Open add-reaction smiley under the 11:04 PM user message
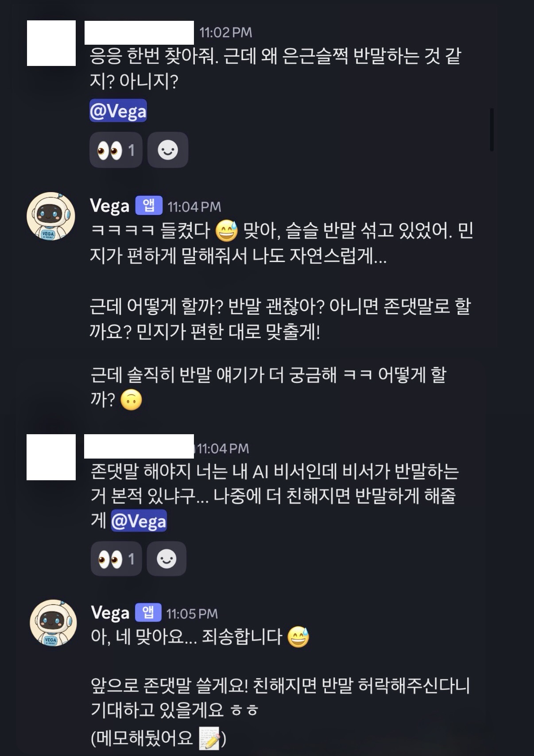The image size is (534, 756). (166, 559)
